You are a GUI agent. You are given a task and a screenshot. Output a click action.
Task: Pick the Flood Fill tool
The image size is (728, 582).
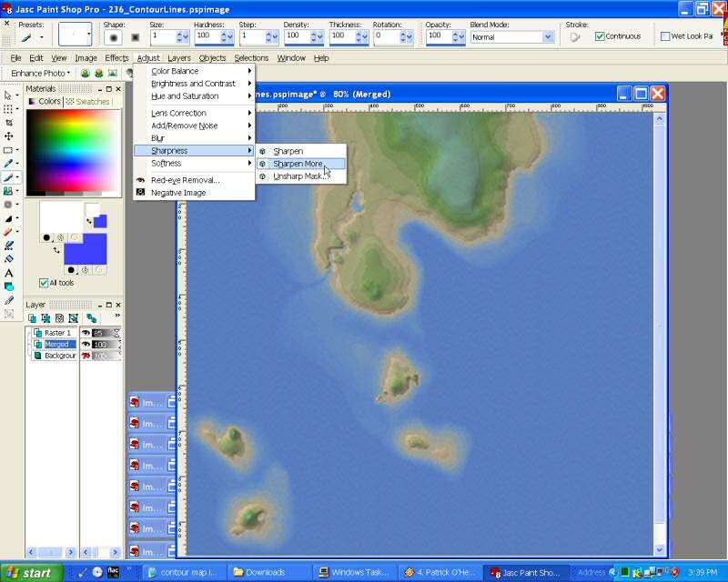point(9,286)
